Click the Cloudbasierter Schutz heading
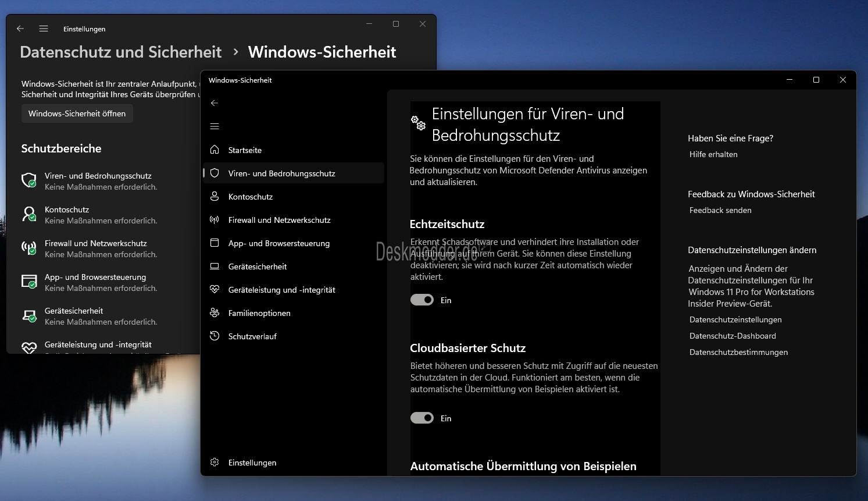 (x=468, y=348)
